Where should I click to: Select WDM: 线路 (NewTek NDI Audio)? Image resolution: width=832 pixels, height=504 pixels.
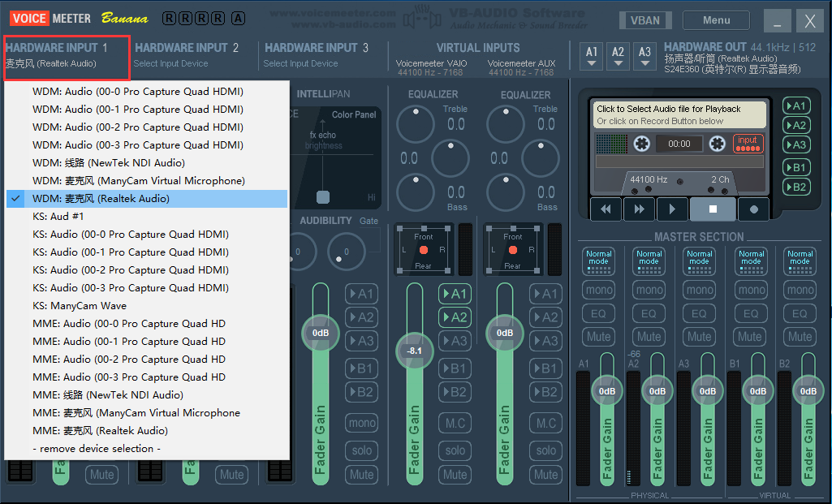(x=147, y=163)
